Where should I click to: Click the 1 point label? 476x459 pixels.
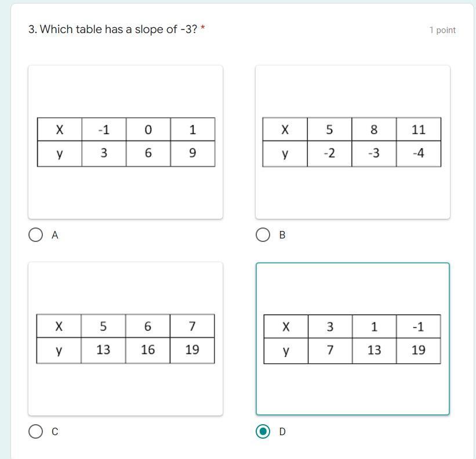(x=442, y=30)
